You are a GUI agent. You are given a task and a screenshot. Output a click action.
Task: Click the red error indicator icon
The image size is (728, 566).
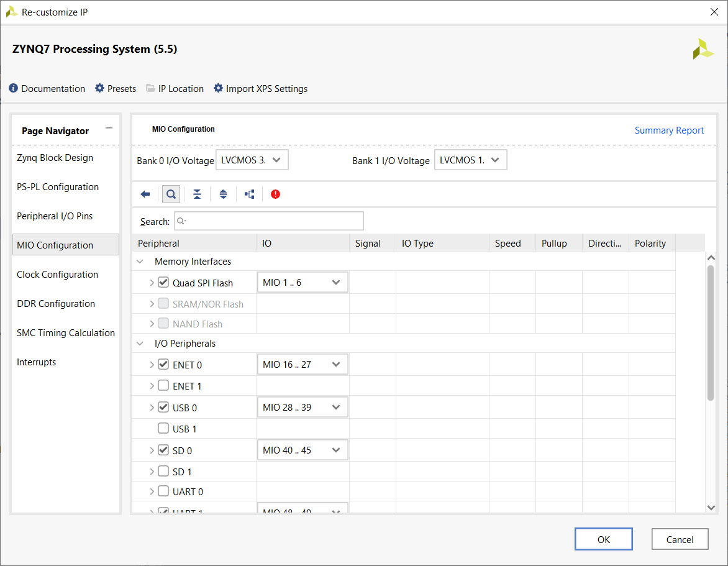275,194
